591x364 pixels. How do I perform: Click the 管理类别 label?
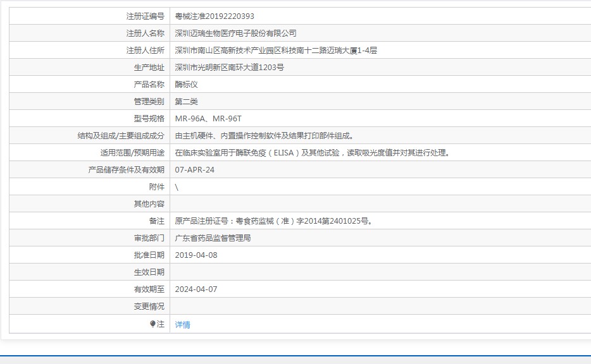coord(149,102)
